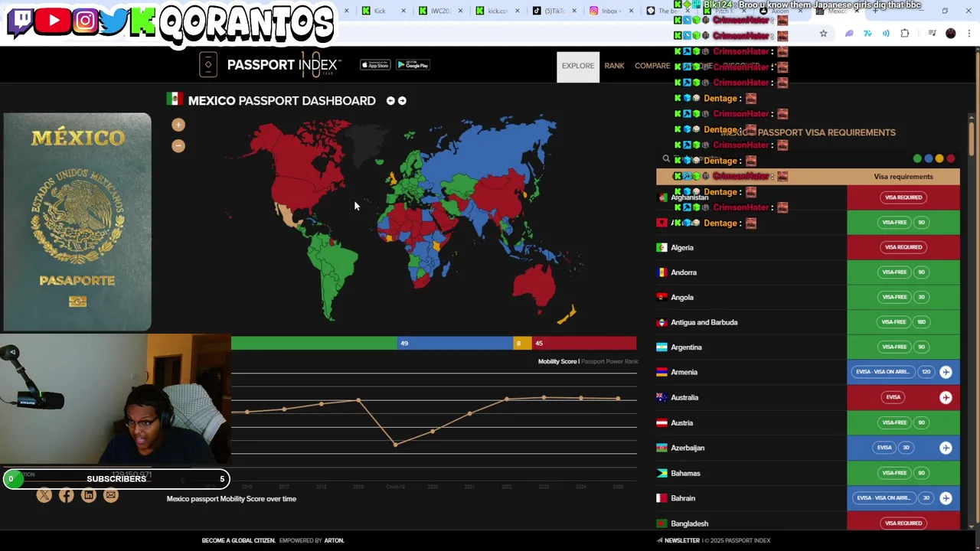980x551 pixels.
Task: Click the Instagram overlay icon
Action: click(85, 21)
